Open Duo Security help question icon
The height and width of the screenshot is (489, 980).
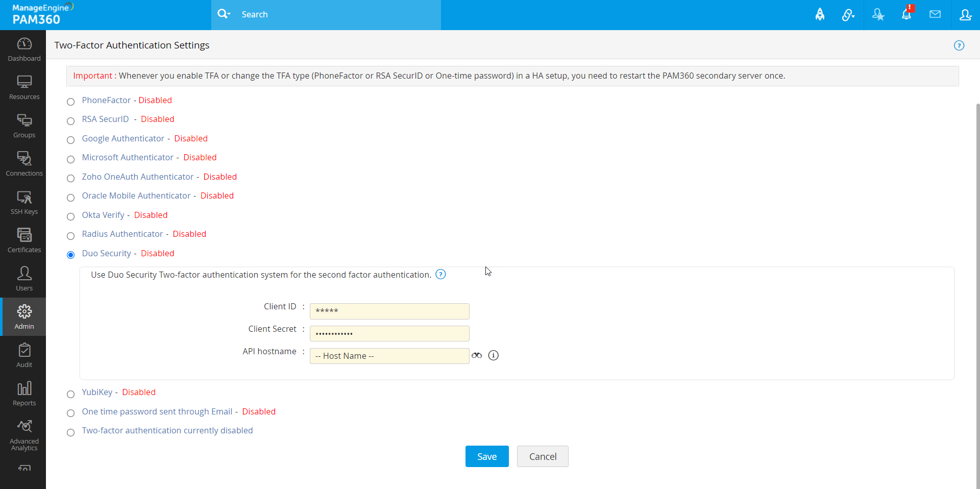(x=440, y=275)
